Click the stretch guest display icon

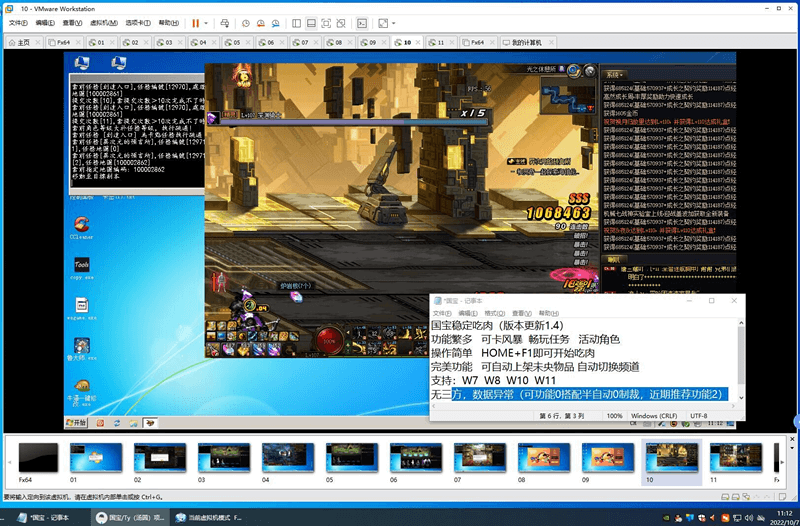[x=383, y=23]
